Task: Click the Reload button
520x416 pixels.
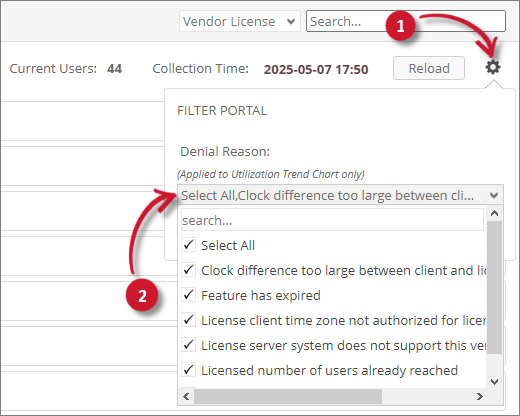Action: click(429, 68)
